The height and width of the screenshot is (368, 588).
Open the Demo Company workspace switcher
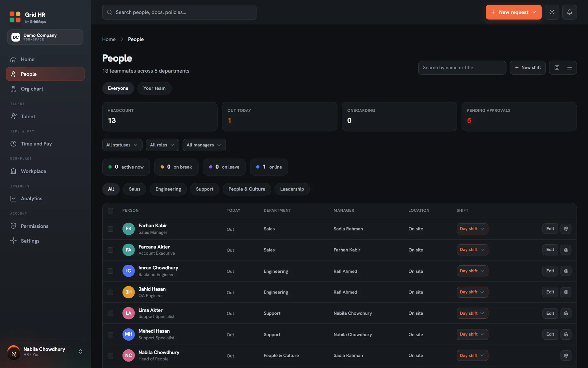click(x=45, y=37)
